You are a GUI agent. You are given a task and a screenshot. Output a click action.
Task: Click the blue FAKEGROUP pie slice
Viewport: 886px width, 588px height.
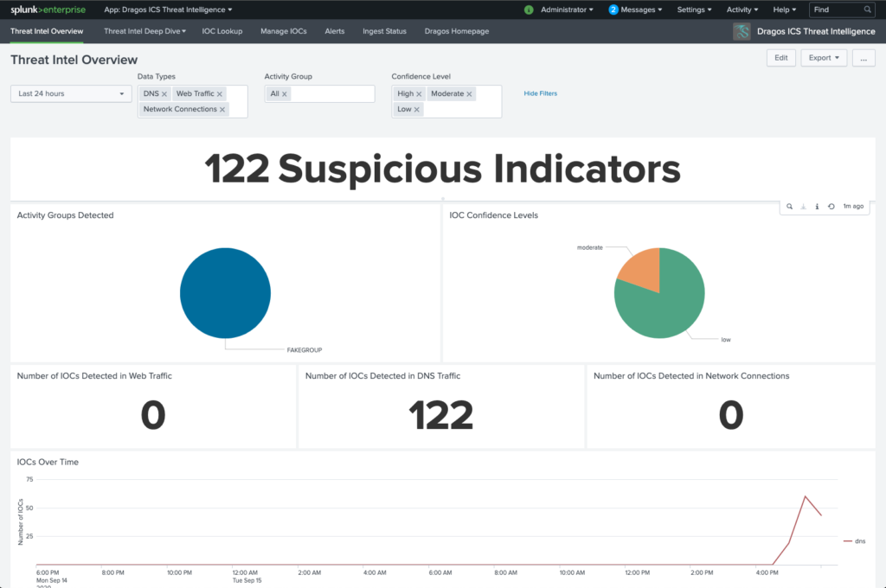(x=225, y=293)
